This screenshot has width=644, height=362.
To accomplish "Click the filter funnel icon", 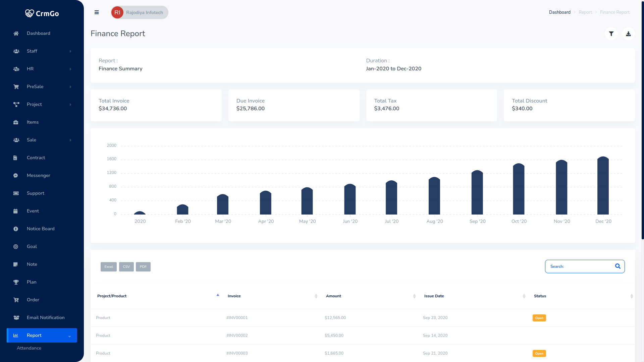I will point(611,34).
